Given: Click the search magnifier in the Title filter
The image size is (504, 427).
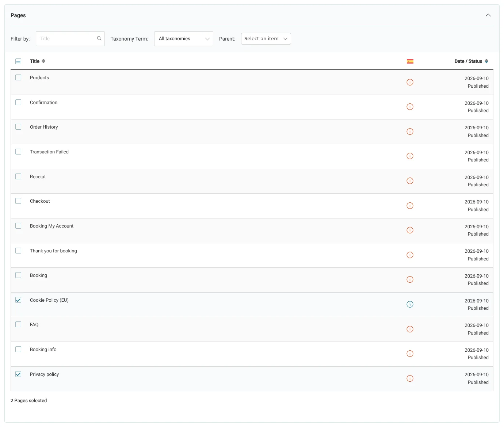Looking at the screenshot, I should (x=99, y=38).
